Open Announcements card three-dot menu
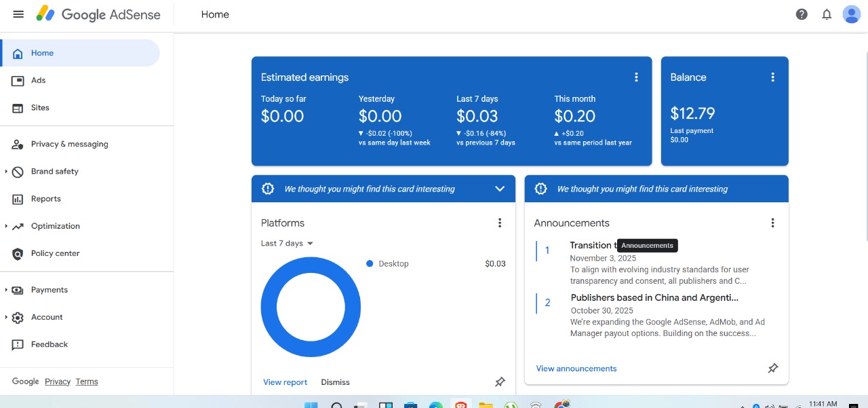Viewport: 868px width, 408px height. (x=772, y=223)
